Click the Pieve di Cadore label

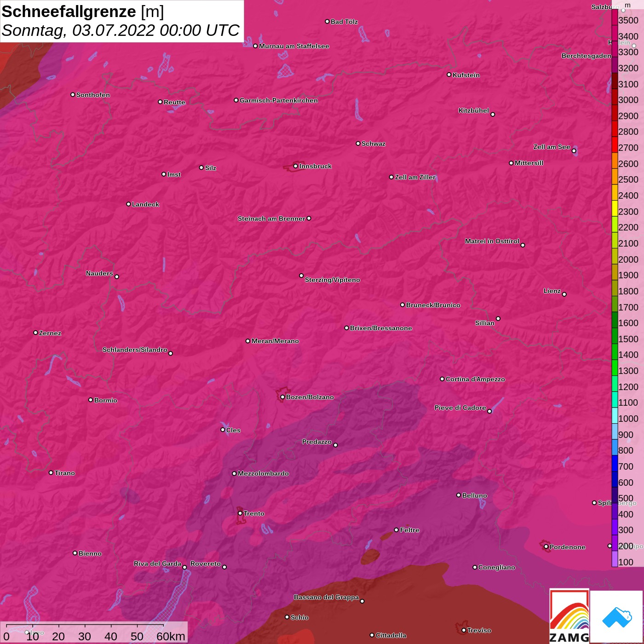tap(460, 408)
